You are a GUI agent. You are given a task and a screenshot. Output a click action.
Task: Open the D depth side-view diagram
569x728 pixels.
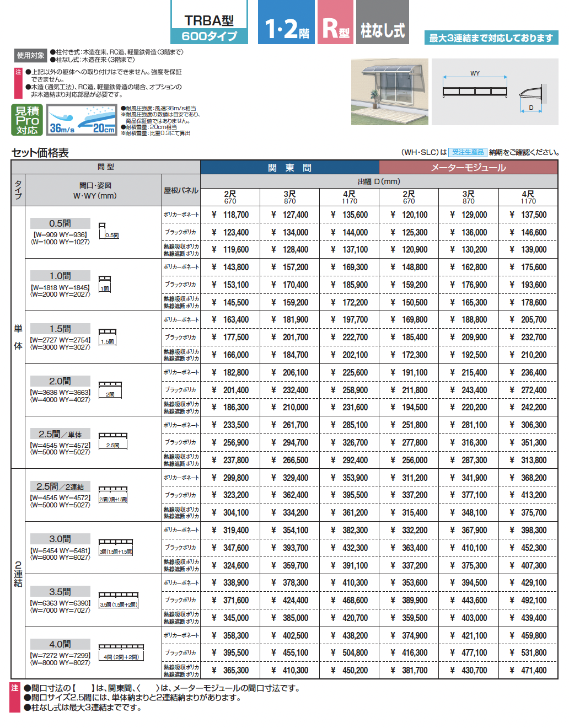pyautogui.click(x=533, y=98)
